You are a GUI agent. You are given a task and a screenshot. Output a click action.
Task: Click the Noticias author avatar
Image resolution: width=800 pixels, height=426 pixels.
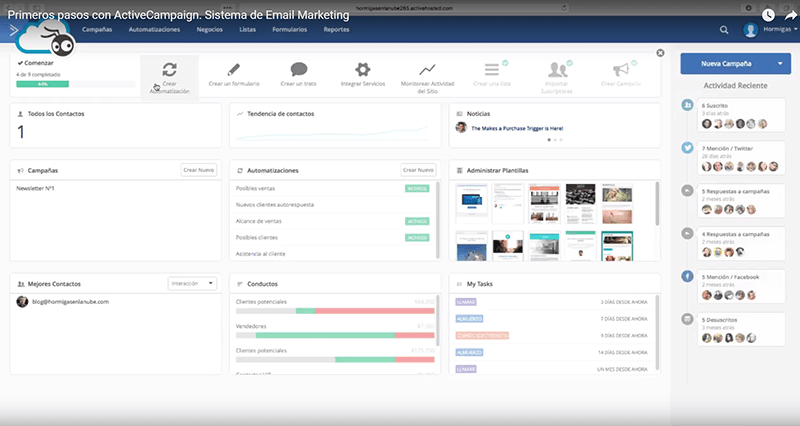(x=461, y=128)
